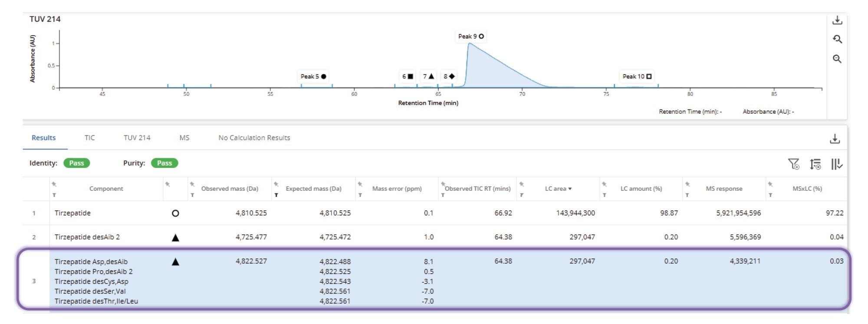This screenshot has height=324, width=868.
Task: Sort by Component column header
Action: pyautogui.click(x=106, y=189)
